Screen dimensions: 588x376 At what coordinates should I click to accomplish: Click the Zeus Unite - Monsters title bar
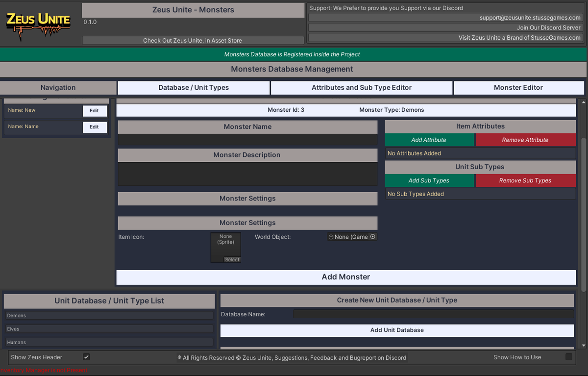194,10
